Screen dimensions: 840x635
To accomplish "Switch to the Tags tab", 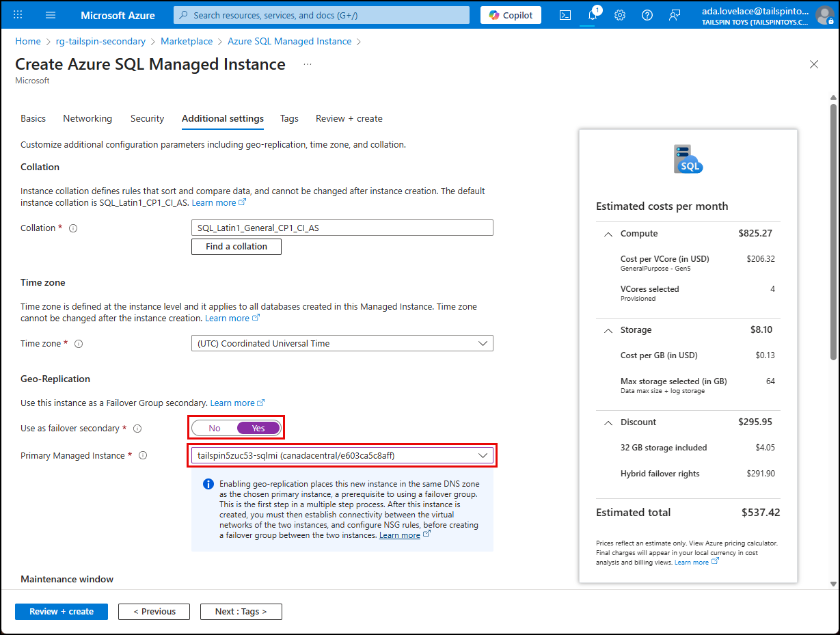I will (x=289, y=118).
